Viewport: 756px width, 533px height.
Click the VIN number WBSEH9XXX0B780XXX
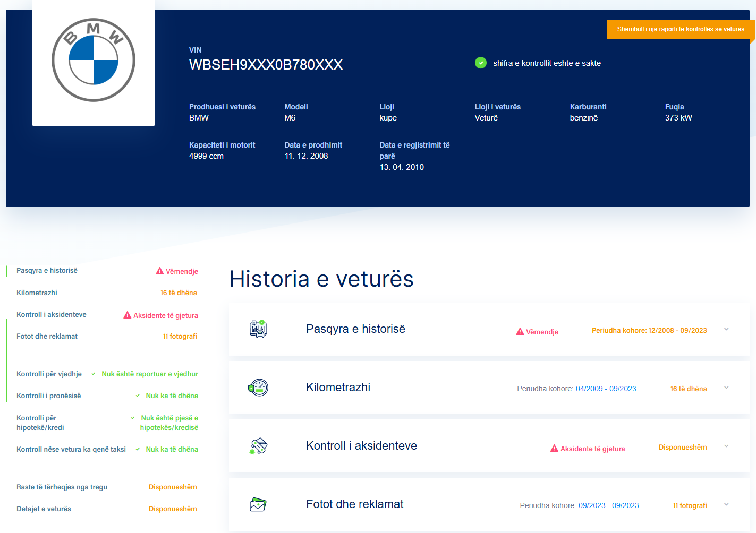click(x=266, y=65)
